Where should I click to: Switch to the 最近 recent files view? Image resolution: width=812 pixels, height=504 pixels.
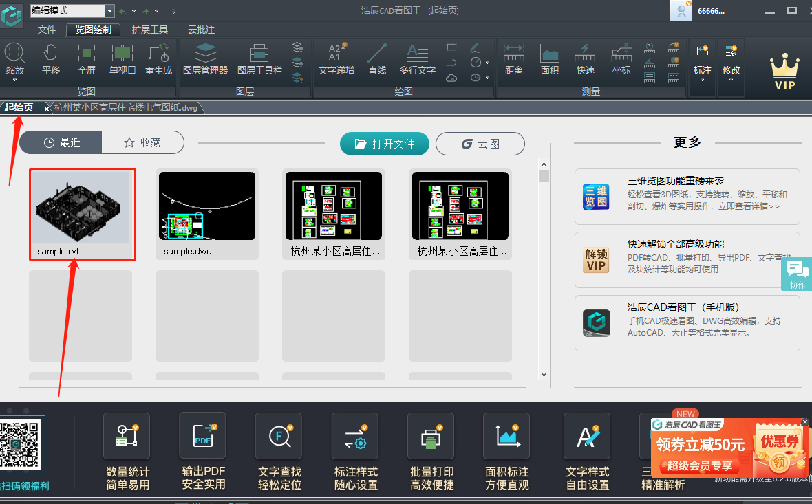tap(61, 142)
